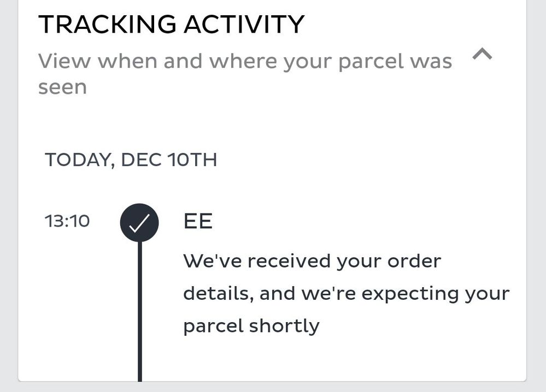This screenshot has width=546, height=392.
Task: Click the word 'seen' in subtitle
Action: point(62,87)
